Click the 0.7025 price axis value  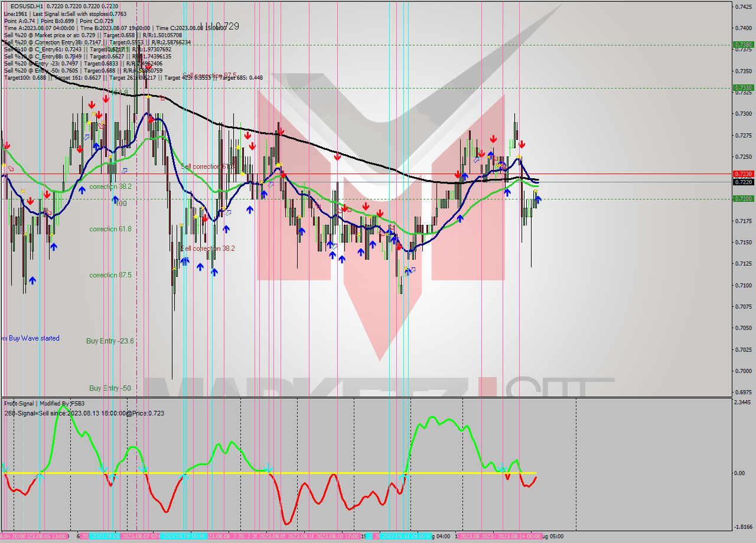pyautogui.click(x=743, y=349)
